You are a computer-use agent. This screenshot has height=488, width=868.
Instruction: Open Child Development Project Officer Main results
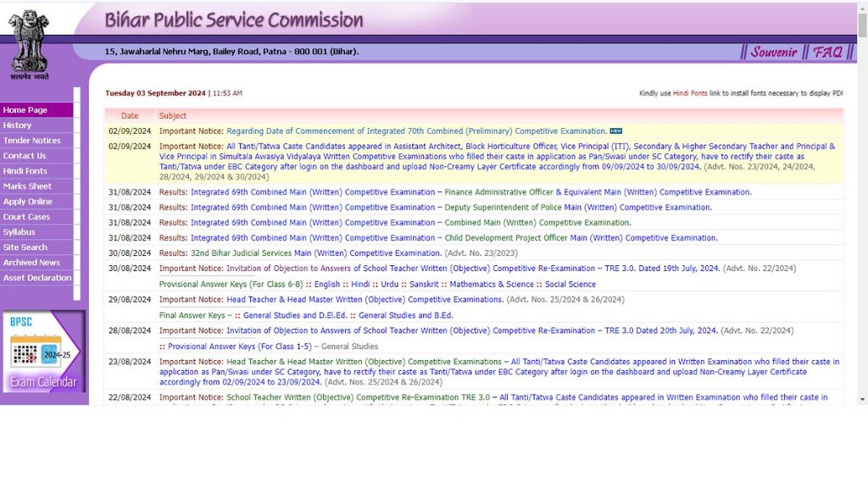[x=454, y=238]
